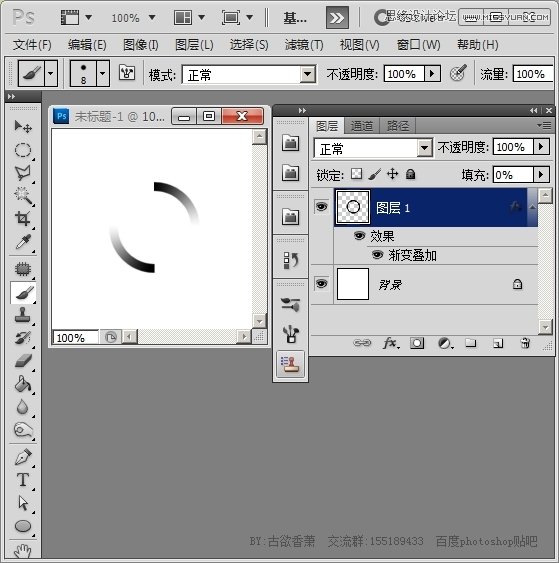Hide 渐变叠加 effect visibility
This screenshot has width=559, height=563.
[x=377, y=255]
